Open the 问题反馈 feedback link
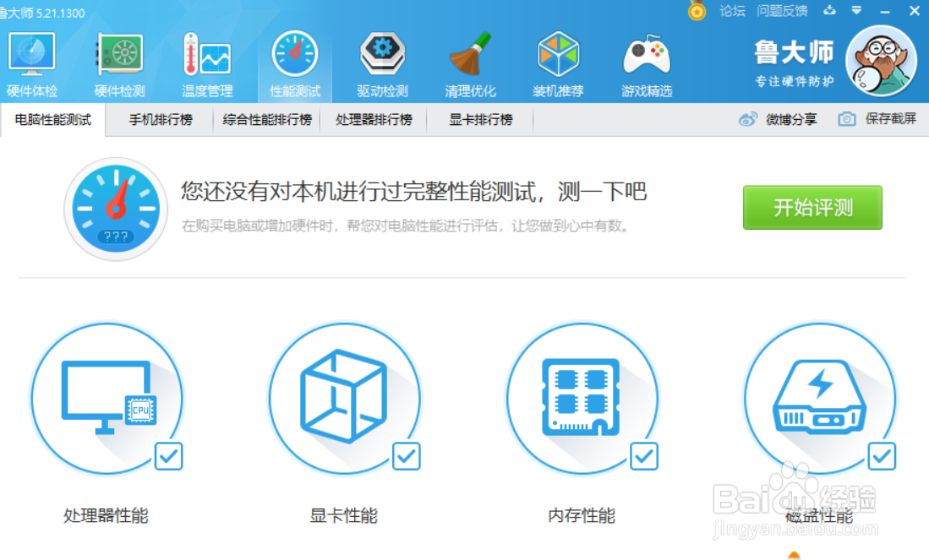The width and height of the screenshot is (929, 560). pyautogui.click(x=782, y=11)
